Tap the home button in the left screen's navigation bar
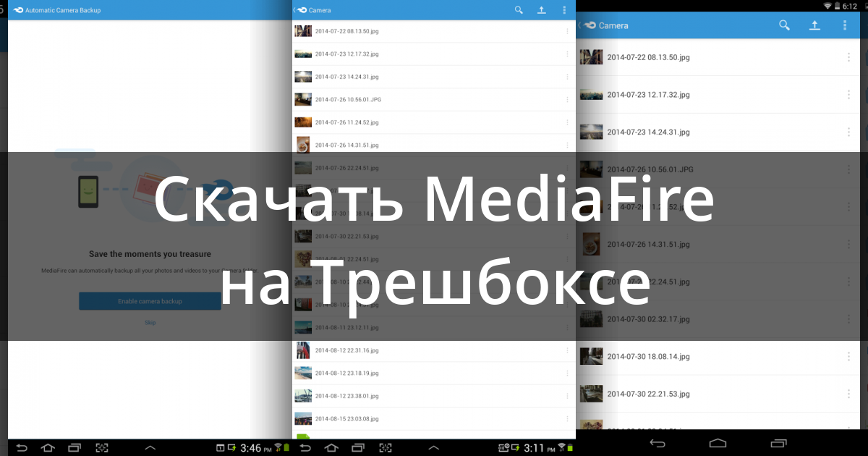 pos(48,448)
